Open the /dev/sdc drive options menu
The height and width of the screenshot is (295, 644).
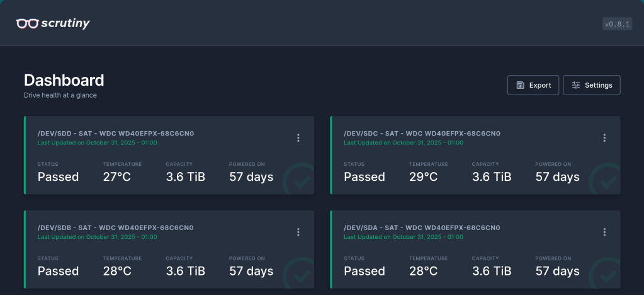coord(604,138)
